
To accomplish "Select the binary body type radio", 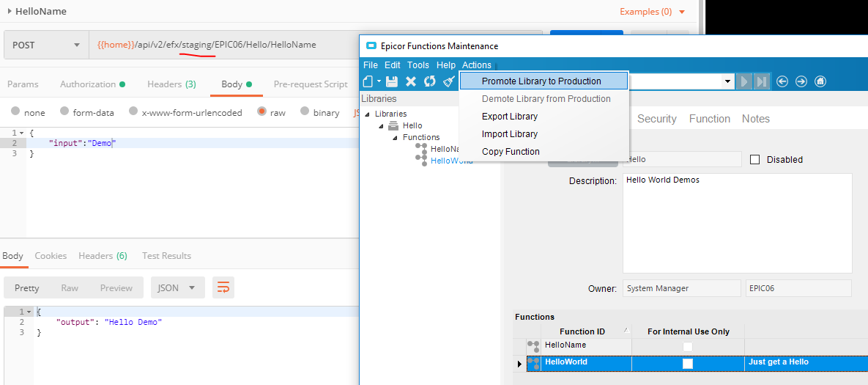I will tap(305, 111).
